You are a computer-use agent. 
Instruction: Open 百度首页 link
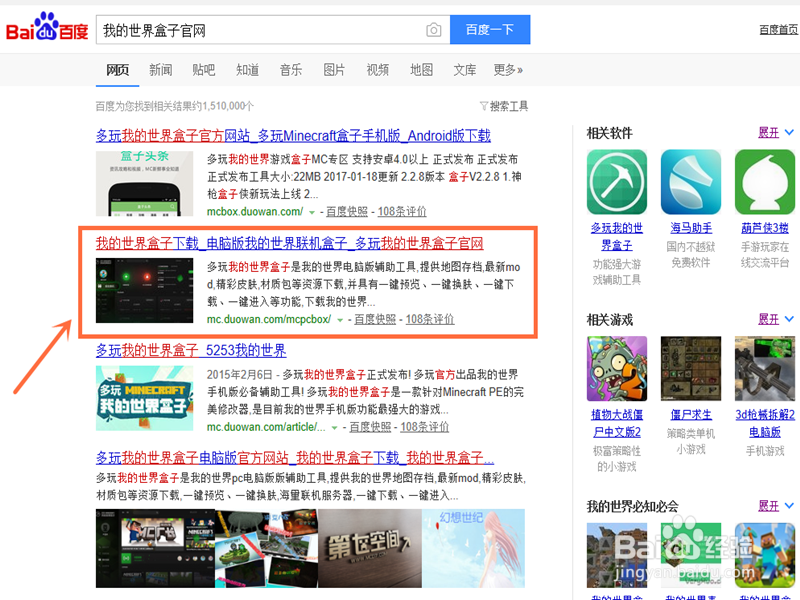778,30
